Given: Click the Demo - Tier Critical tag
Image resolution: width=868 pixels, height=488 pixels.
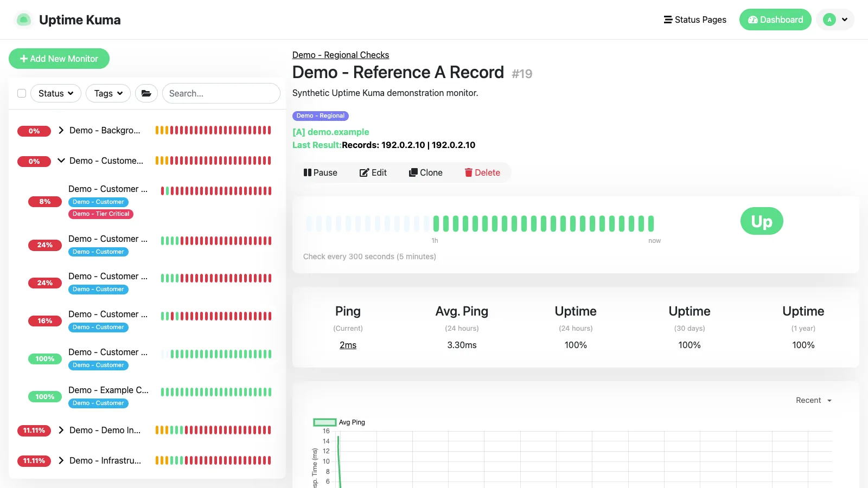Looking at the screenshot, I should [101, 214].
